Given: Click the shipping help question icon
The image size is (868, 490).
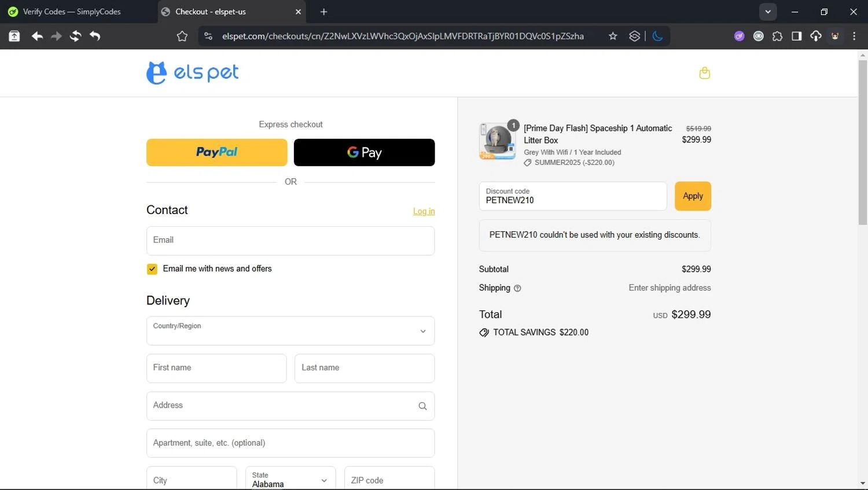Looking at the screenshot, I should (x=517, y=288).
